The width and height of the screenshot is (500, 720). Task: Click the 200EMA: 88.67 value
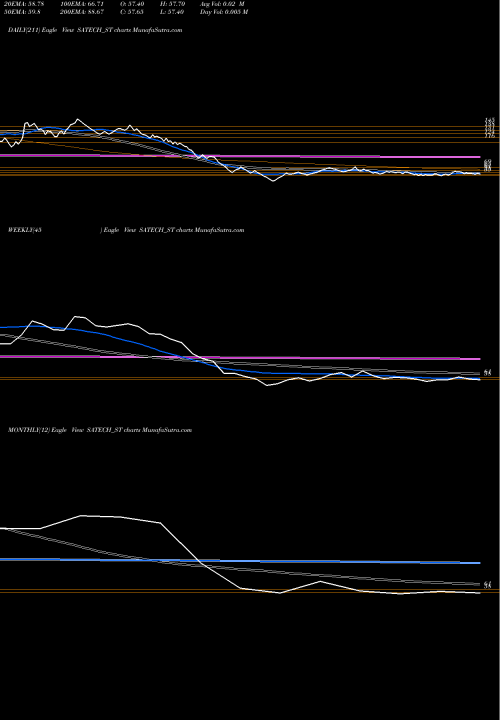[84, 12]
